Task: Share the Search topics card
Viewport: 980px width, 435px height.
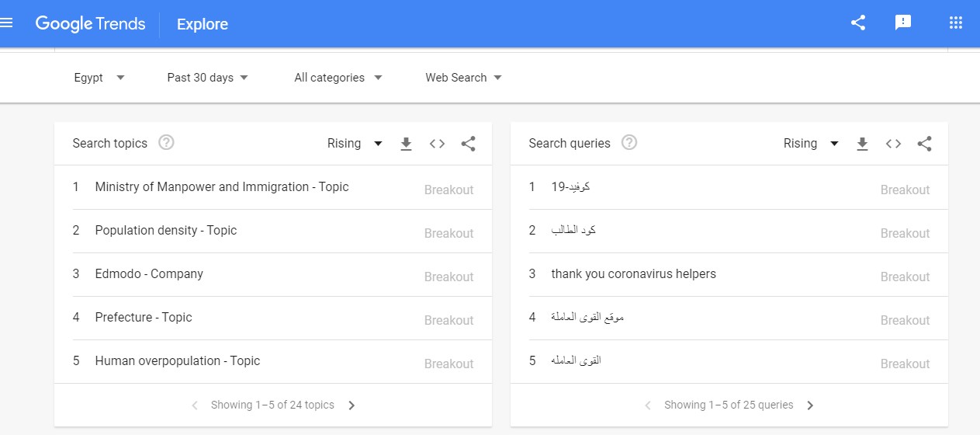Action: tap(468, 144)
